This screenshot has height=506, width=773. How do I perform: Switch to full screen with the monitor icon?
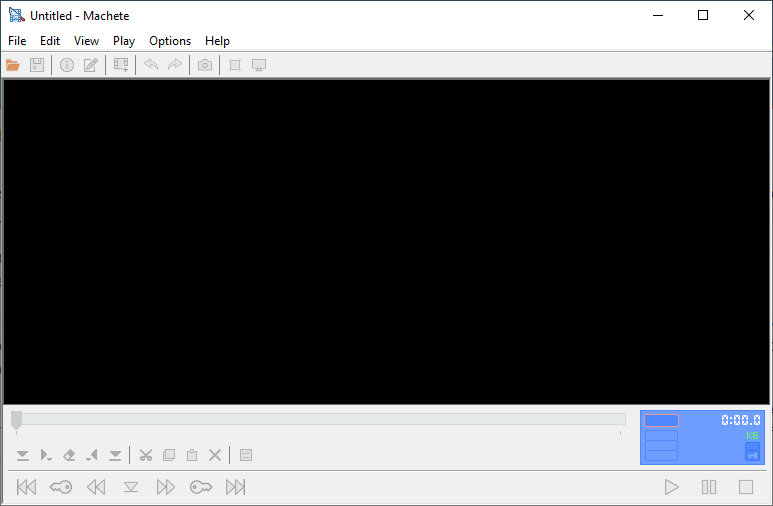click(x=259, y=65)
